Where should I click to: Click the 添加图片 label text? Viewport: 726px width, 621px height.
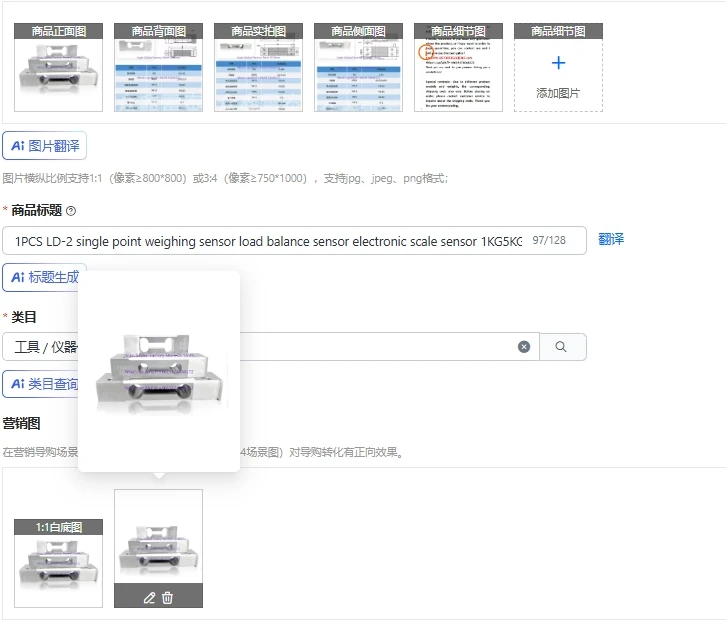pyautogui.click(x=558, y=93)
